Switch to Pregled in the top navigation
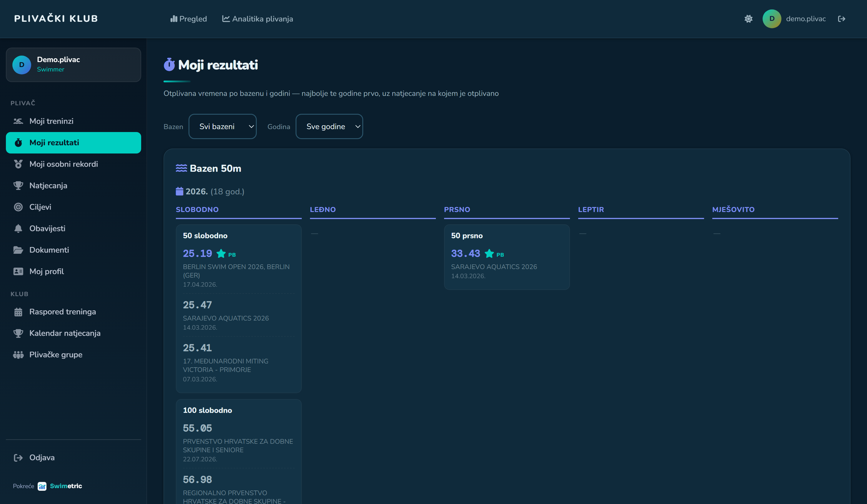The width and height of the screenshot is (867, 504). click(189, 19)
